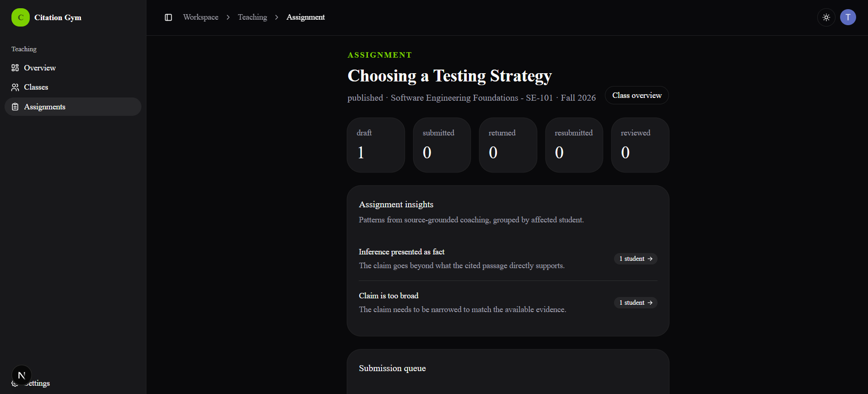Select the draft count card
This screenshot has width=868, height=394.
[x=376, y=145]
